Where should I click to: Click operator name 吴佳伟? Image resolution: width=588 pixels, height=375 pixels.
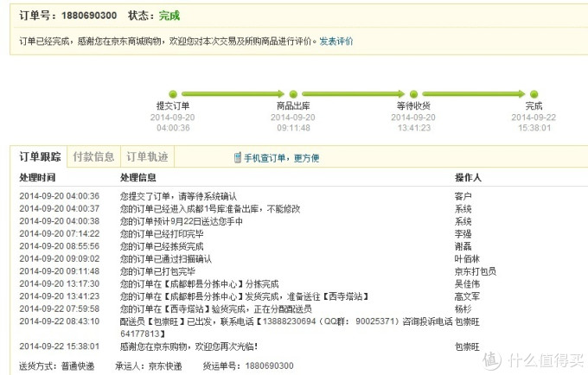pyautogui.click(x=467, y=283)
